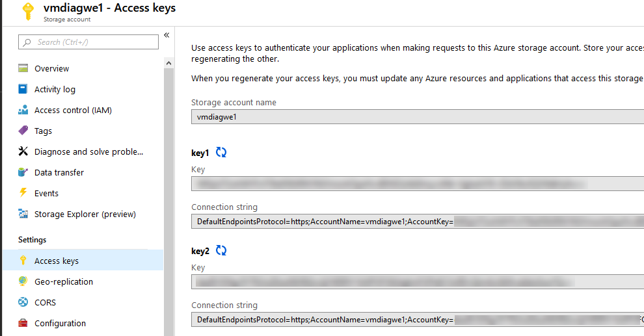
Task: Click the Settings section heading
Action: click(x=32, y=240)
